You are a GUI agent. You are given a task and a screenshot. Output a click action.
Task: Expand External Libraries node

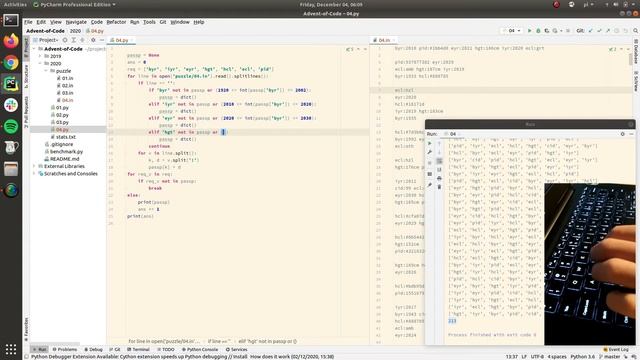tap(34, 167)
